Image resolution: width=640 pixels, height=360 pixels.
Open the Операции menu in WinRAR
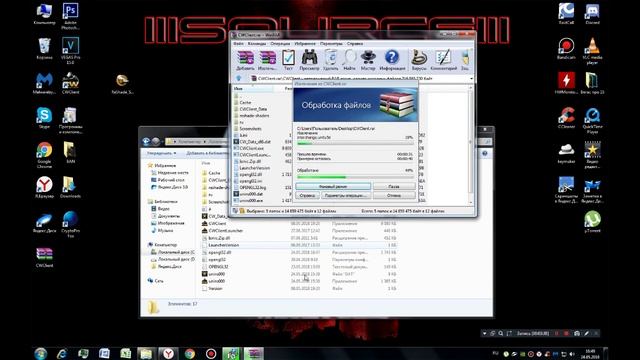point(280,43)
